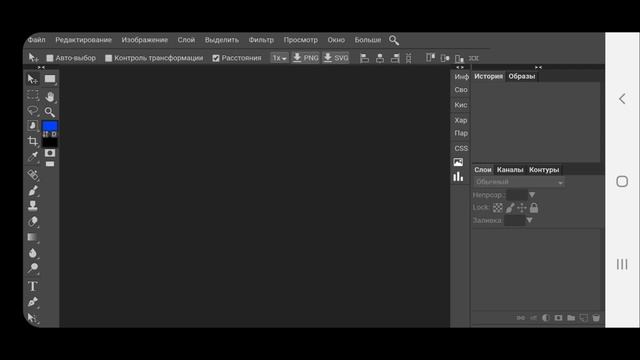Click the new adjustment layer half-circle icon
Viewport: 640px width, 360px height.
coord(546,318)
